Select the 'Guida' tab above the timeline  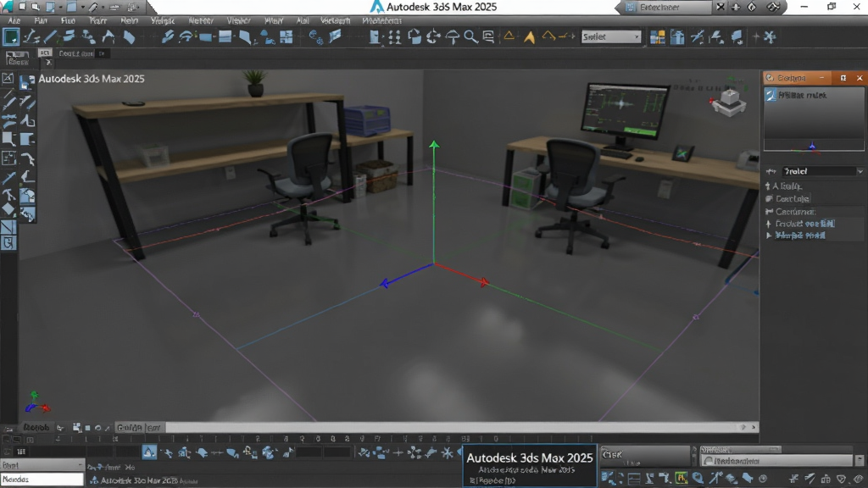click(x=130, y=428)
